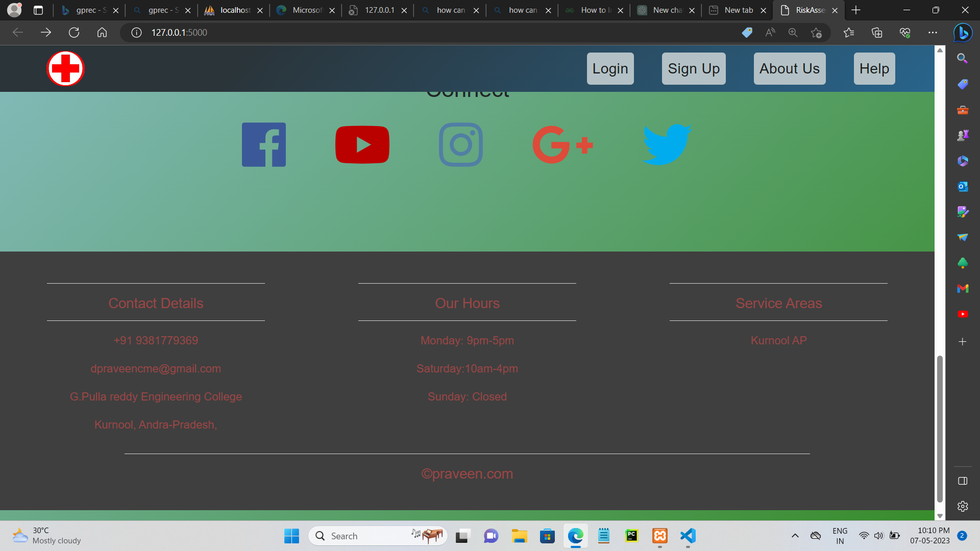Click the dpraveencme@gmail.com email text
Image resolution: width=980 pixels, height=551 pixels.
(156, 368)
